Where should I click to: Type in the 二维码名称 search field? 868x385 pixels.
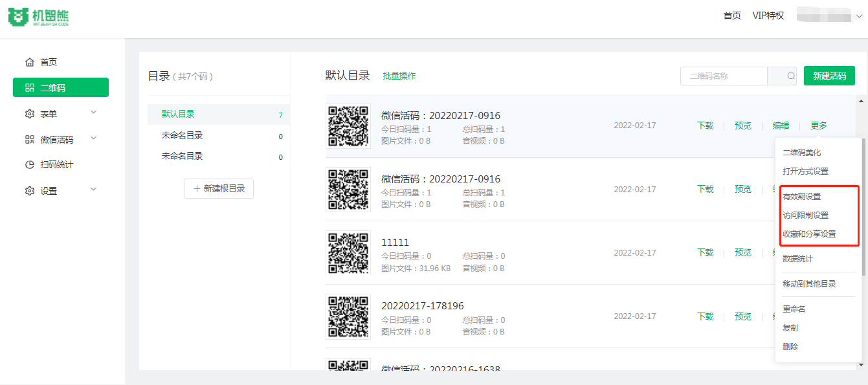pyautogui.click(x=724, y=76)
